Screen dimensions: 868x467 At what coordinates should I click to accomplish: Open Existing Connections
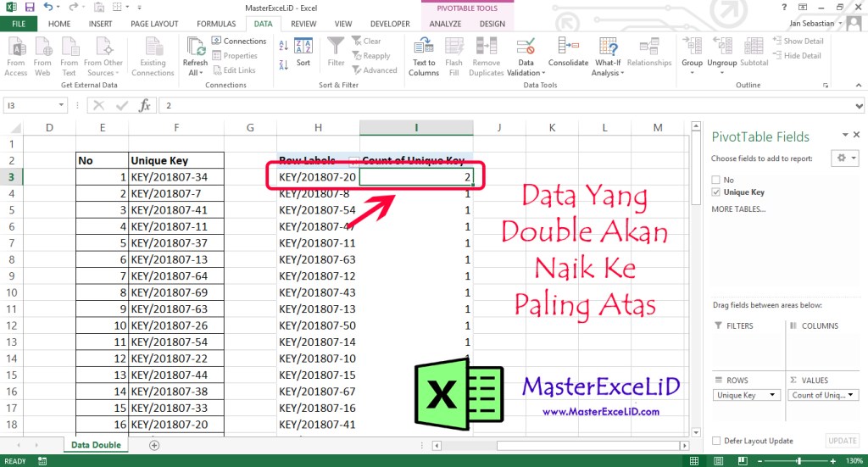coord(153,57)
